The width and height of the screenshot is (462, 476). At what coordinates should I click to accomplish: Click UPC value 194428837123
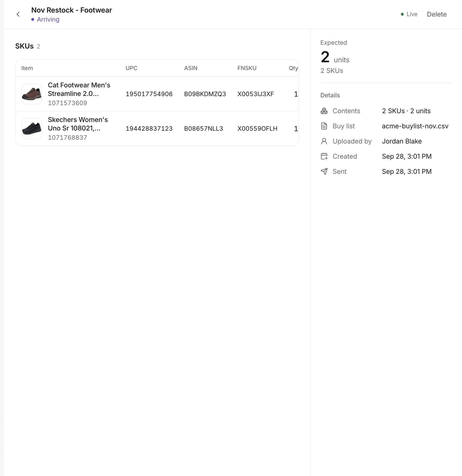point(149,128)
